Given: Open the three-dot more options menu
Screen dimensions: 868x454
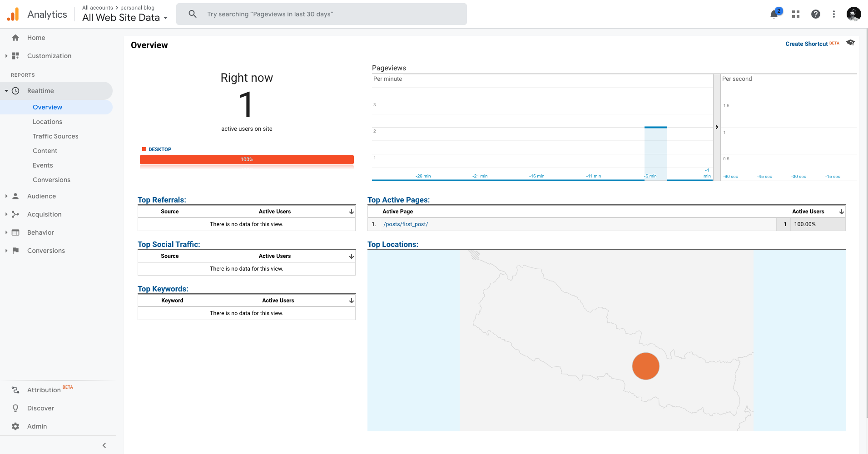Looking at the screenshot, I should [834, 14].
